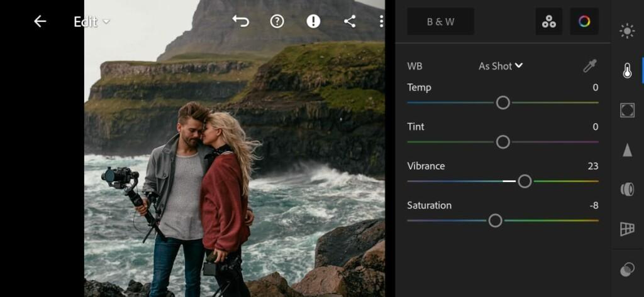
Task: Open the help question mark icon
Action: click(277, 21)
